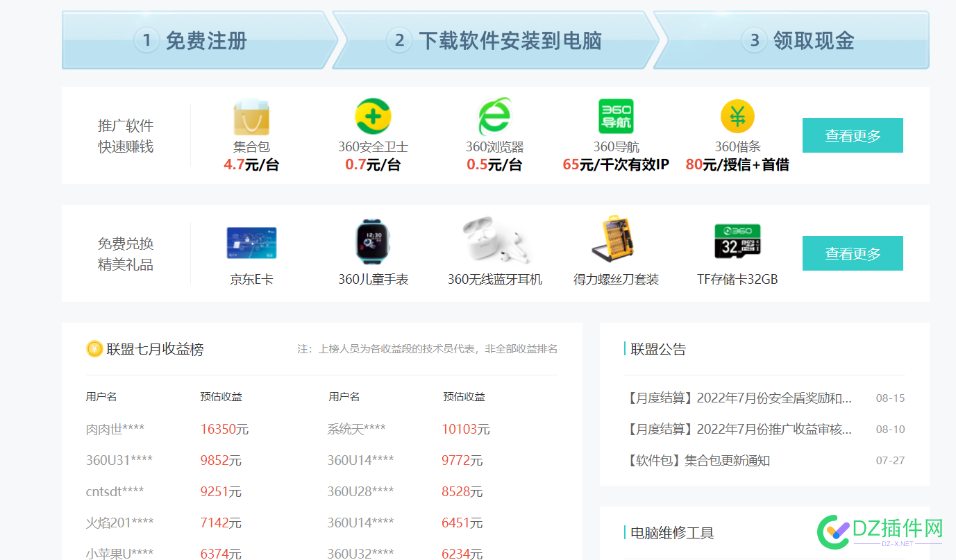Viewport: 956px width, 560px height.
Task: Click the 360导航 green square icon
Action: [x=616, y=117]
